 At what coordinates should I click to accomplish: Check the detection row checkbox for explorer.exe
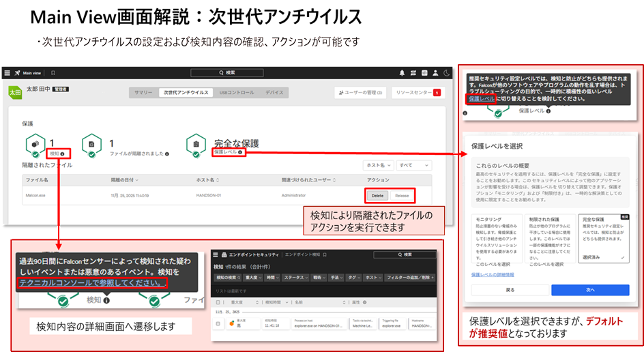[x=218, y=323]
